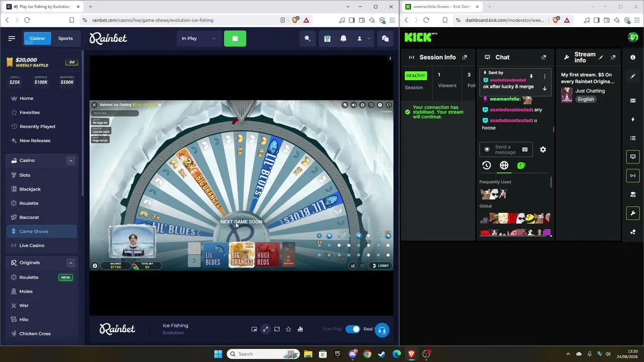Expand the pinned message with the down arrow
Screen dimensions: 644x362
[544, 88]
